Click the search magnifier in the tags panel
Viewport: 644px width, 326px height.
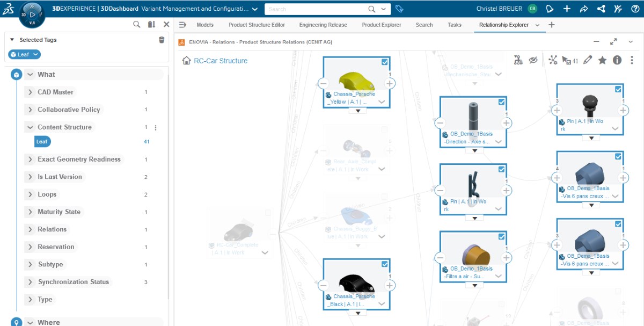[137, 24]
